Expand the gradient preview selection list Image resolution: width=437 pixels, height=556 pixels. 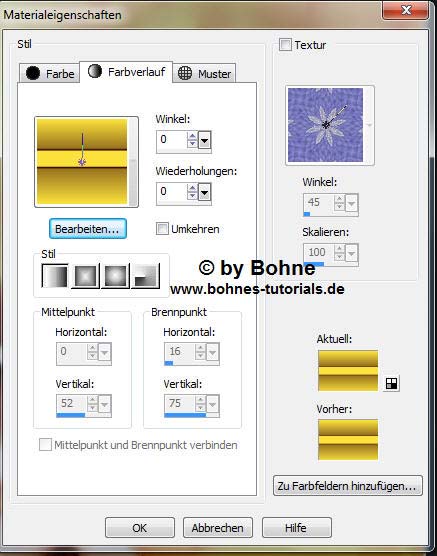click(x=133, y=162)
